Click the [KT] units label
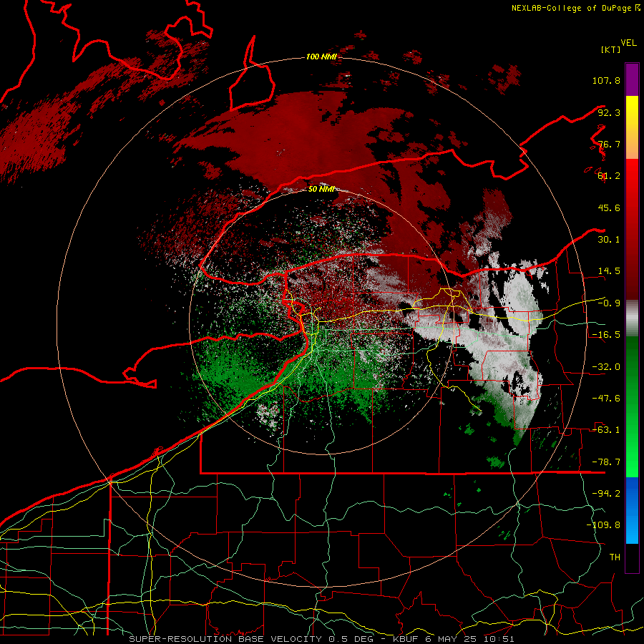 coord(611,49)
